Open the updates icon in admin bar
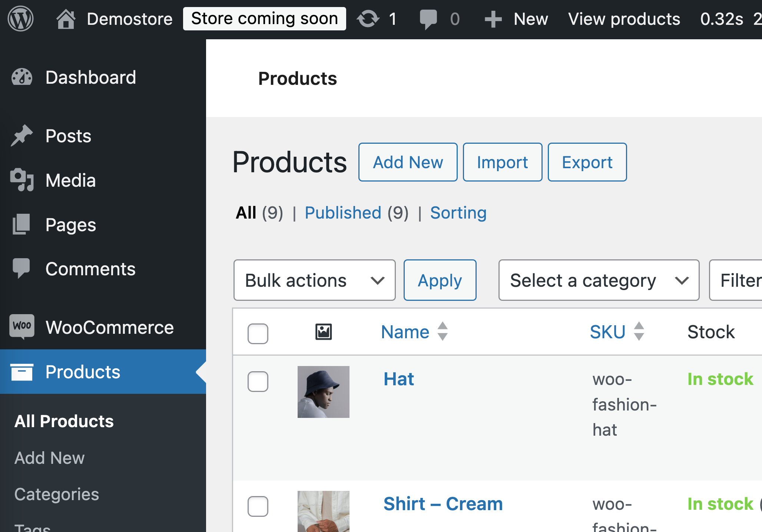 coord(368,19)
